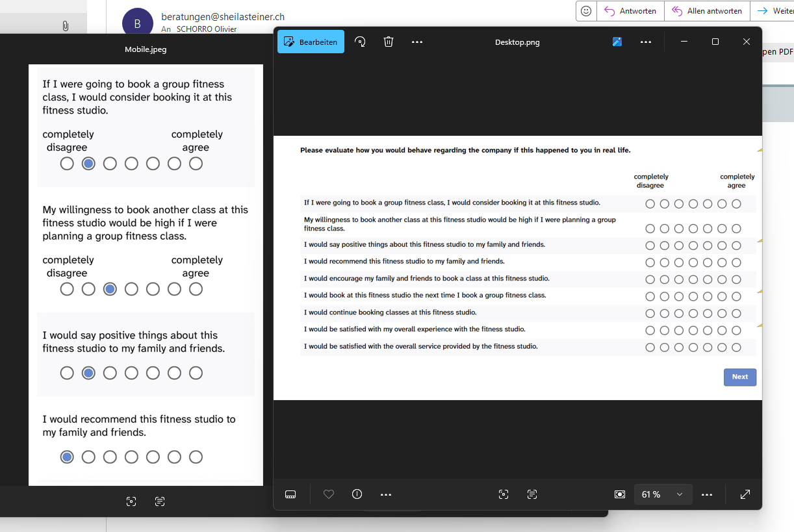Click the Bearbeiten edit button

coord(311,42)
